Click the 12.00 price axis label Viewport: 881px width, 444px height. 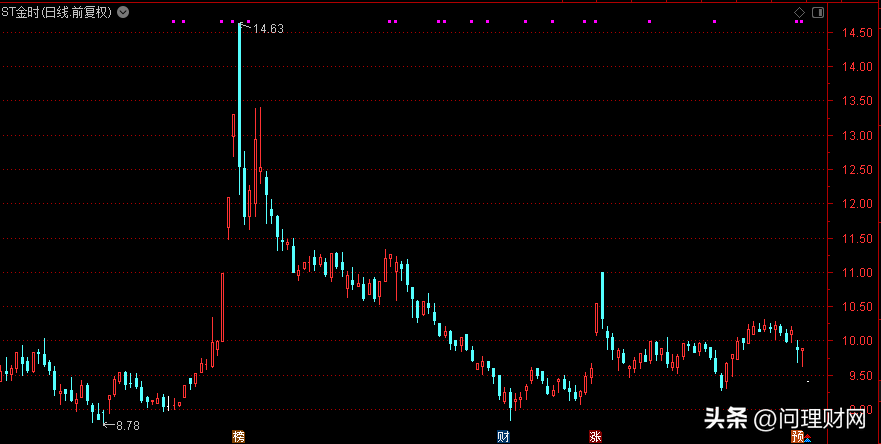tap(850, 204)
